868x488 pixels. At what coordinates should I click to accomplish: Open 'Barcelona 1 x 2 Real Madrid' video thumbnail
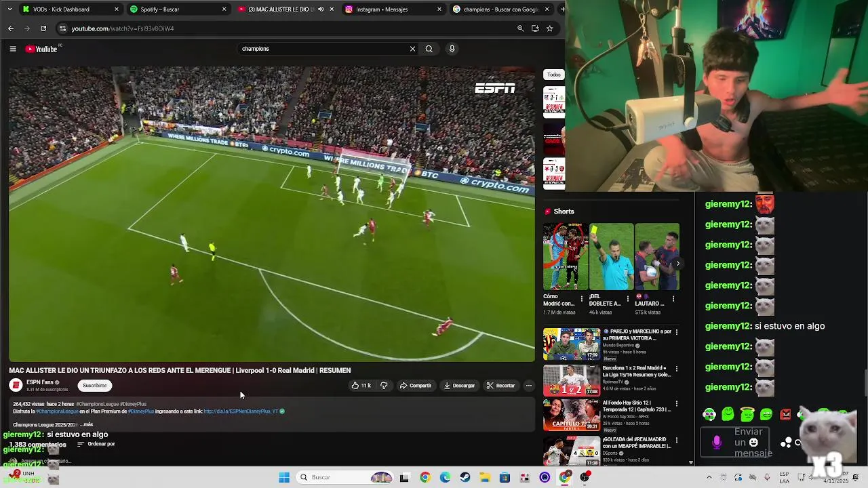point(572,381)
